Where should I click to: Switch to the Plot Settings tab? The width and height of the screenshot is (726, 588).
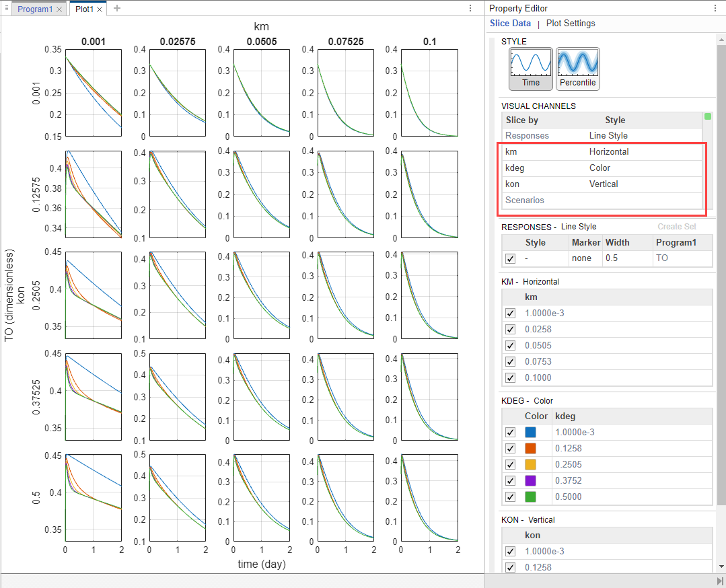pos(571,23)
